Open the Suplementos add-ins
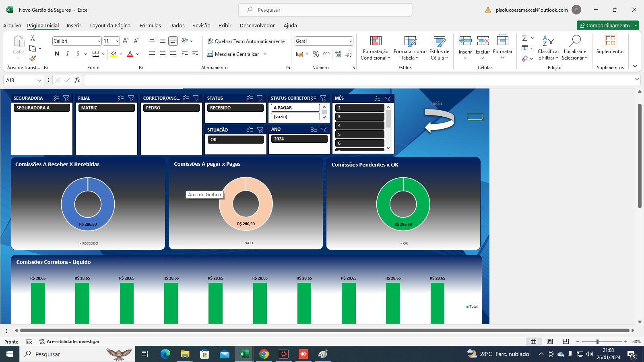This screenshot has width=644, height=362. click(610, 45)
